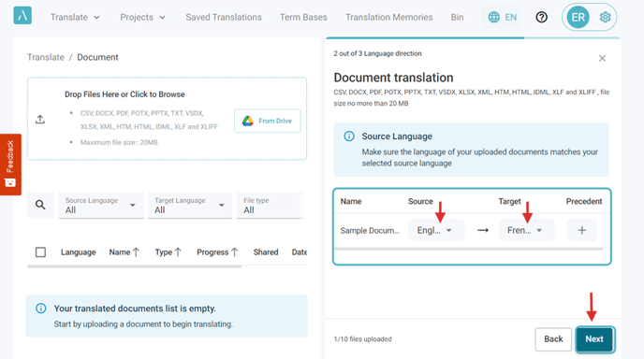Open the Bin page
The image size is (644, 359).
click(457, 17)
